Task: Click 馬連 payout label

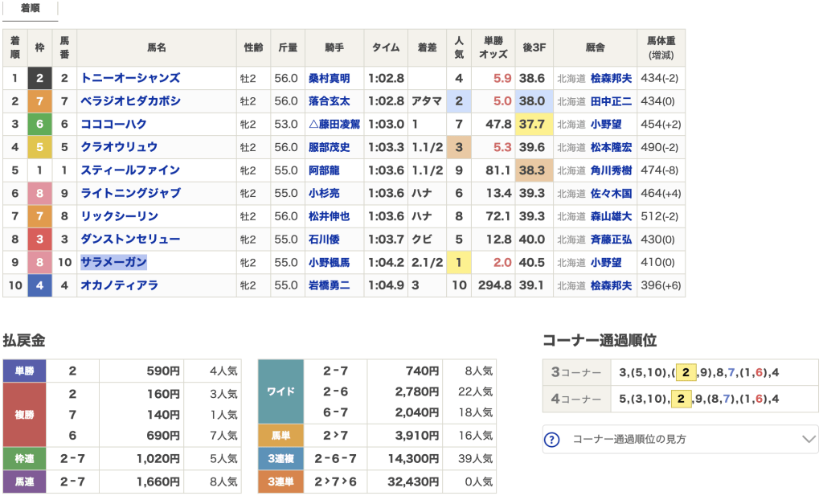Action: pos(24,482)
